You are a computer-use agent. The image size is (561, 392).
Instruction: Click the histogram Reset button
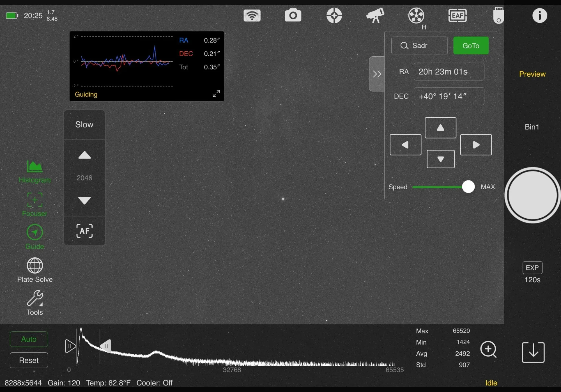click(29, 360)
